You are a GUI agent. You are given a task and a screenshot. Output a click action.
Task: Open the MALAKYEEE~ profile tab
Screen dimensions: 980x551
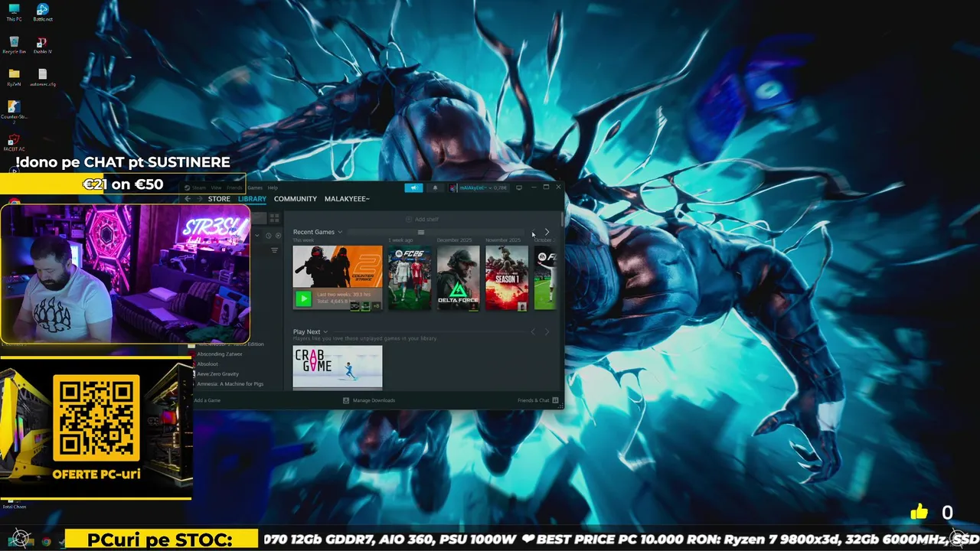click(x=347, y=199)
